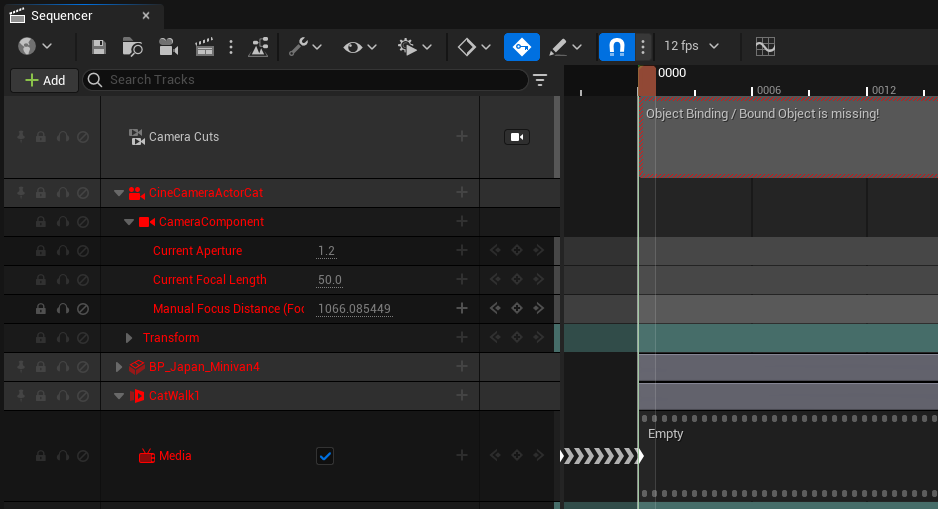The height and width of the screenshot is (509, 938).
Task: Click the Add track button
Action: click(44, 80)
